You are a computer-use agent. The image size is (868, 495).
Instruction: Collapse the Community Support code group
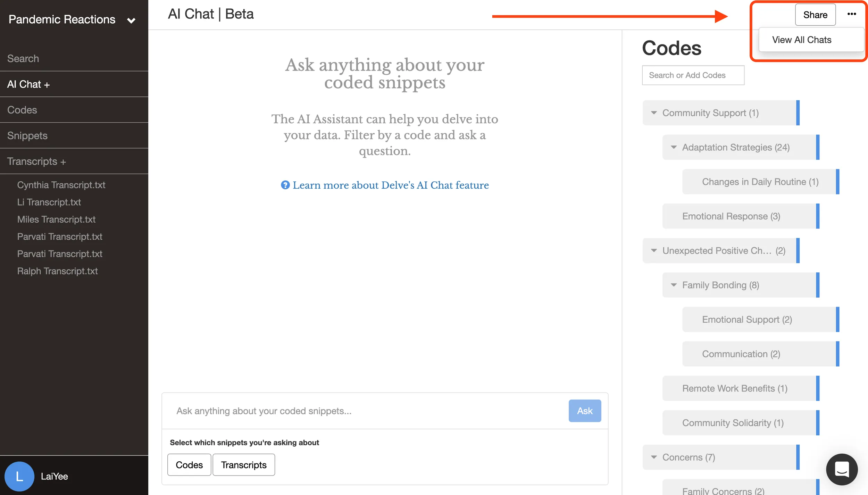[x=654, y=113]
